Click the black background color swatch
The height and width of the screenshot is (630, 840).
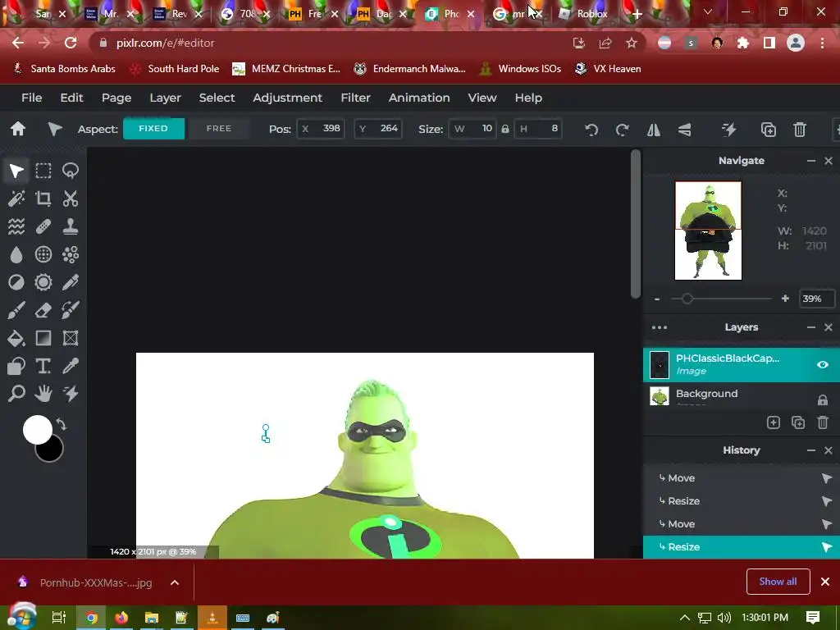pos(52,453)
